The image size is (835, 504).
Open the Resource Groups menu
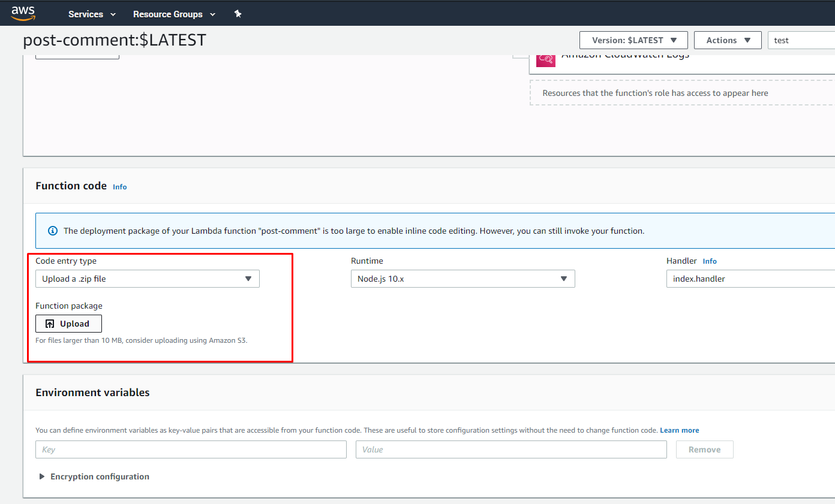point(174,14)
